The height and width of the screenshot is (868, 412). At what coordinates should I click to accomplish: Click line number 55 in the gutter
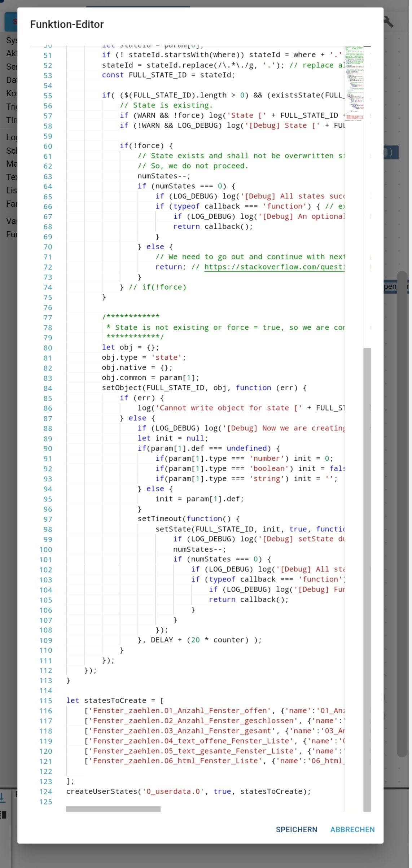click(48, 96)
